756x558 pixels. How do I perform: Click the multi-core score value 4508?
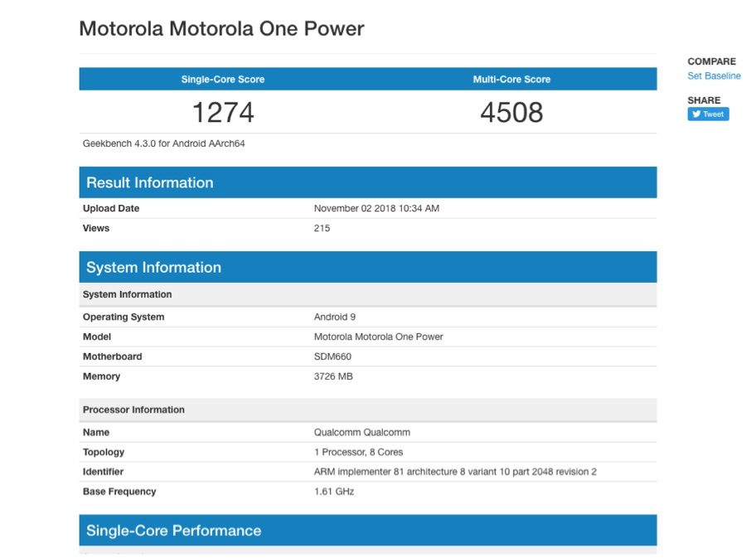point(511,112)
